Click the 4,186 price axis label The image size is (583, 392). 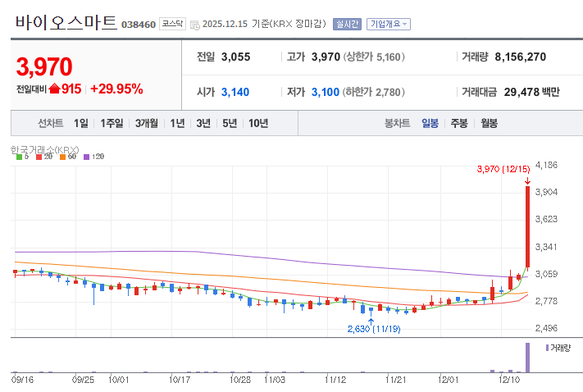tap(546, 165)
